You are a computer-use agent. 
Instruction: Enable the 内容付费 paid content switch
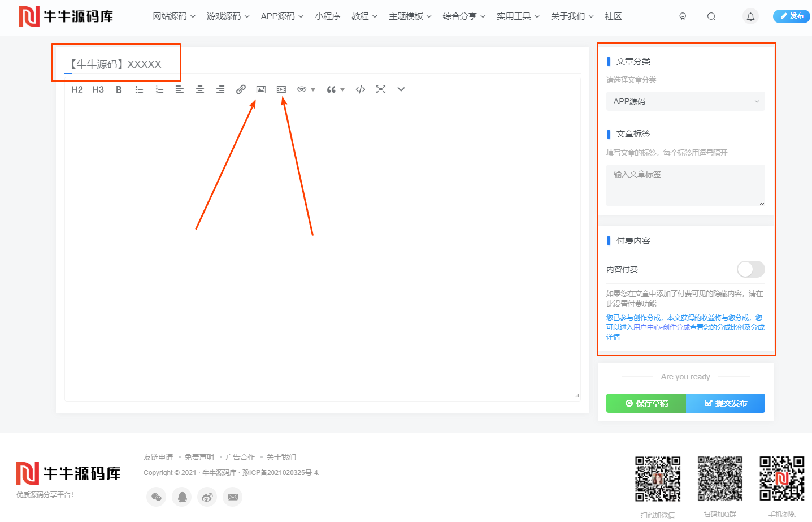point(750,269)
